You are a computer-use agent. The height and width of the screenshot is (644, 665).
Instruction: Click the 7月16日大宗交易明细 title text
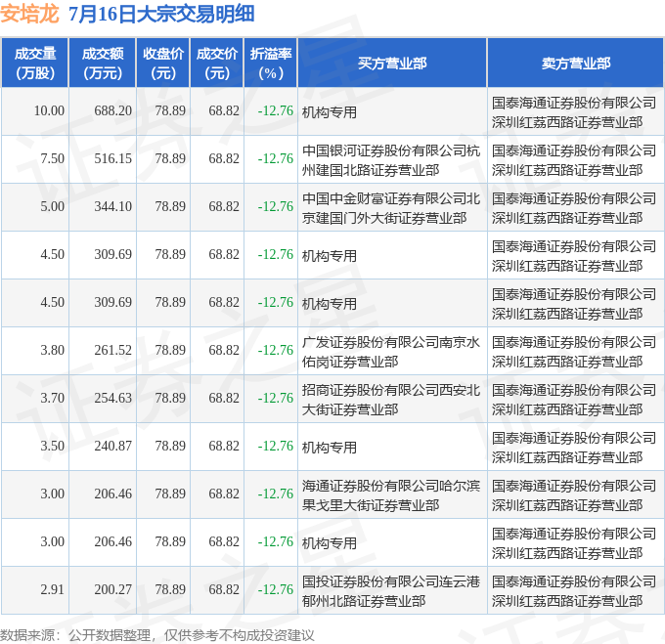(161, 14)
